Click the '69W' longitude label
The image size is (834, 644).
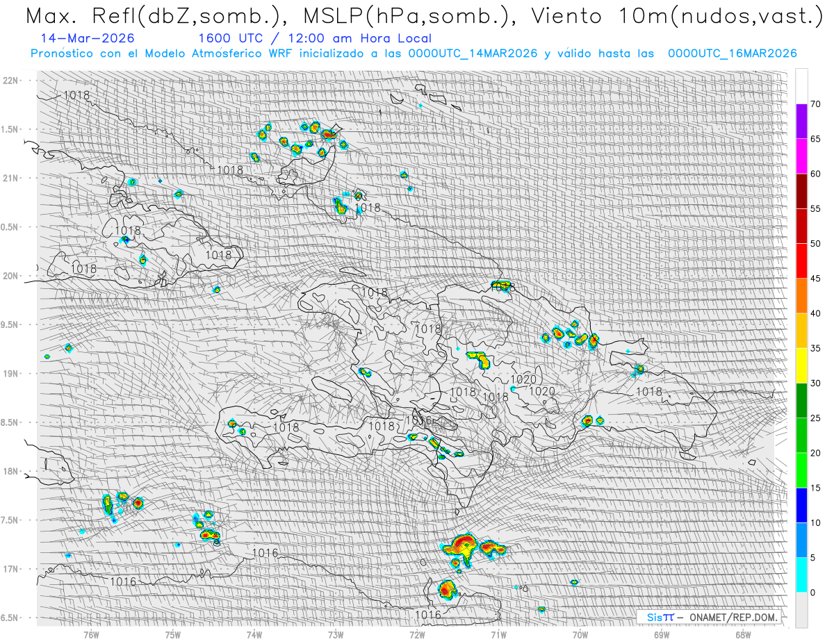(x=662, y=634)
